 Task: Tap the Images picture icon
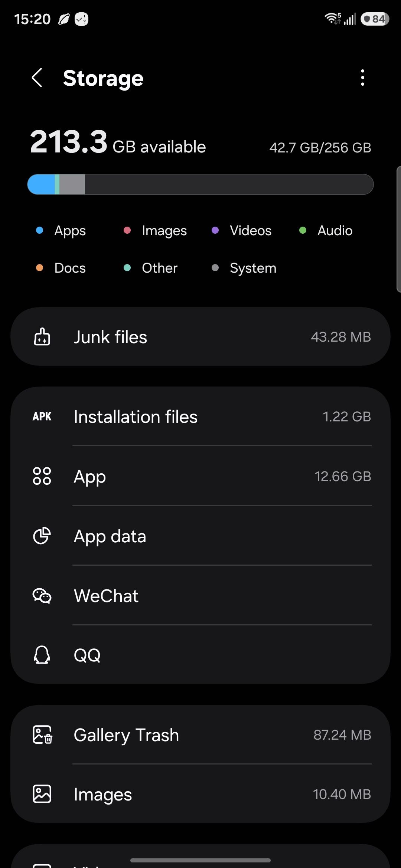[x=42, y=794]
